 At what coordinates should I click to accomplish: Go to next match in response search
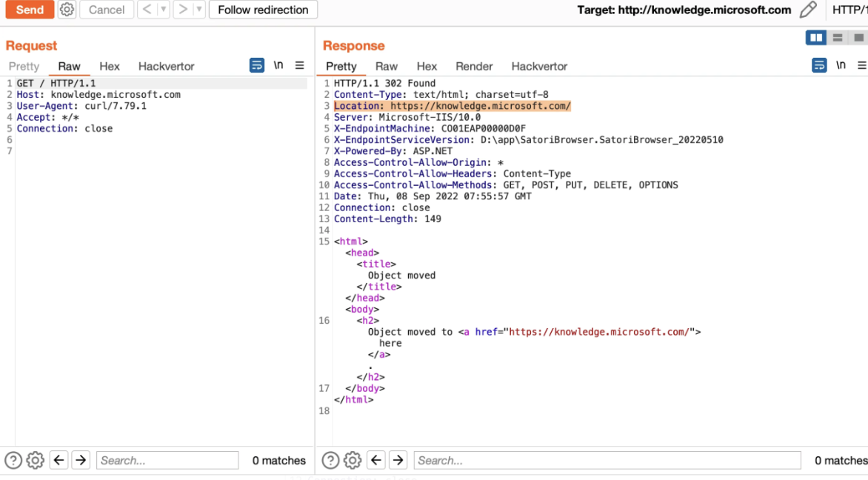click(x=398, y=460)
